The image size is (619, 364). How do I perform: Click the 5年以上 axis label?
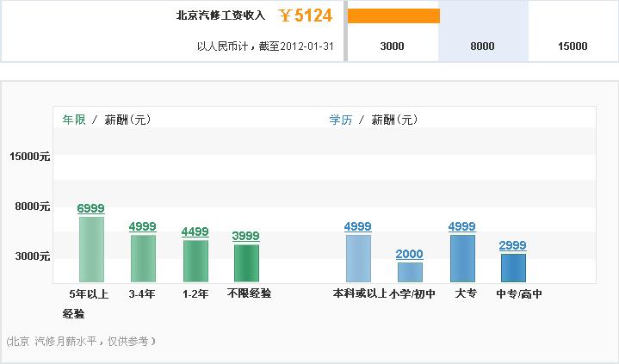tap(89, 293)
